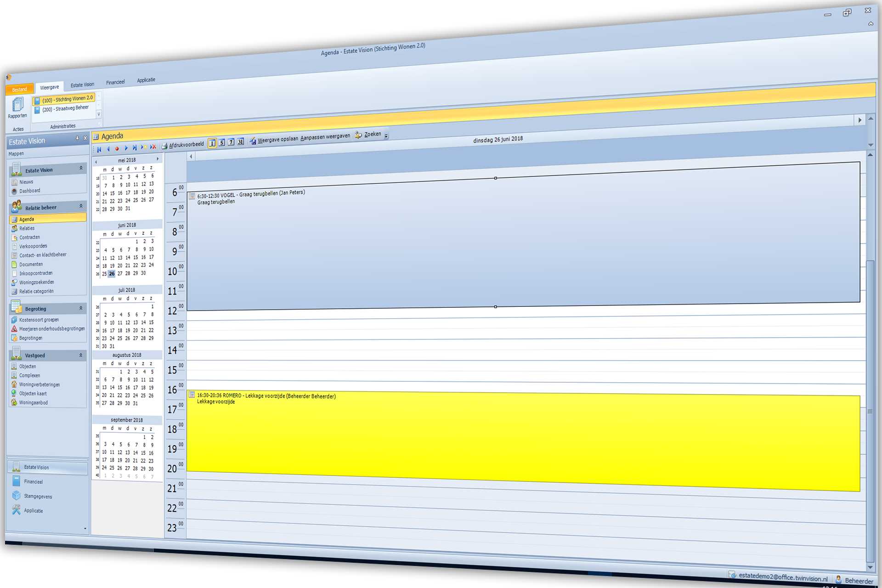Collapse the Begroting group

coord(81,308)
